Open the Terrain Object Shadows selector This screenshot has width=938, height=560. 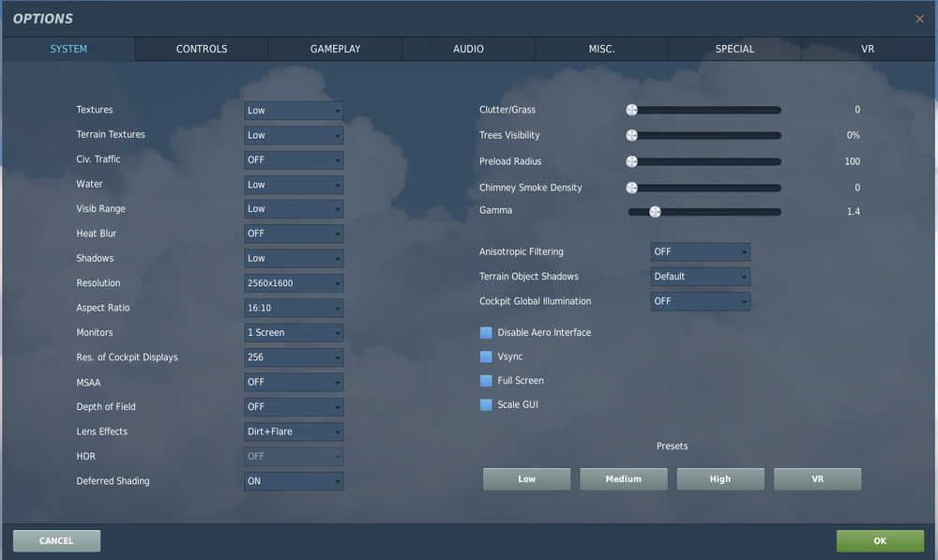tap(700, 276)
